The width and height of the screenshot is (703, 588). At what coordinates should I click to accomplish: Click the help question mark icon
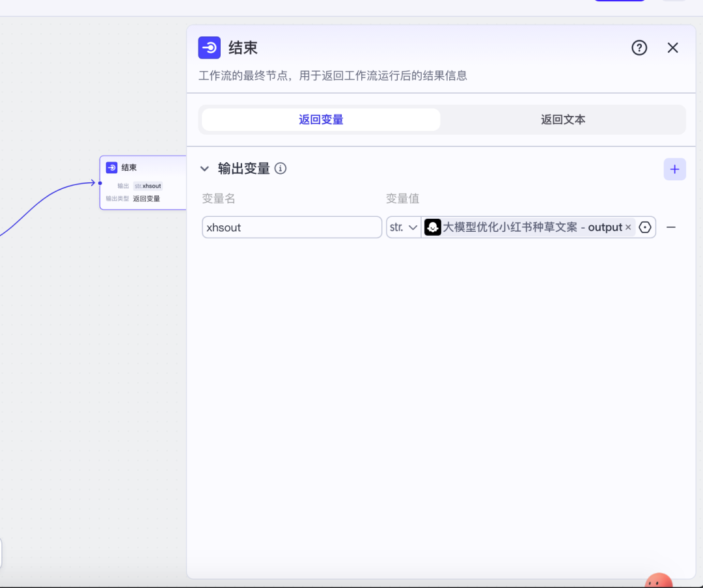[x=639, y=48]
